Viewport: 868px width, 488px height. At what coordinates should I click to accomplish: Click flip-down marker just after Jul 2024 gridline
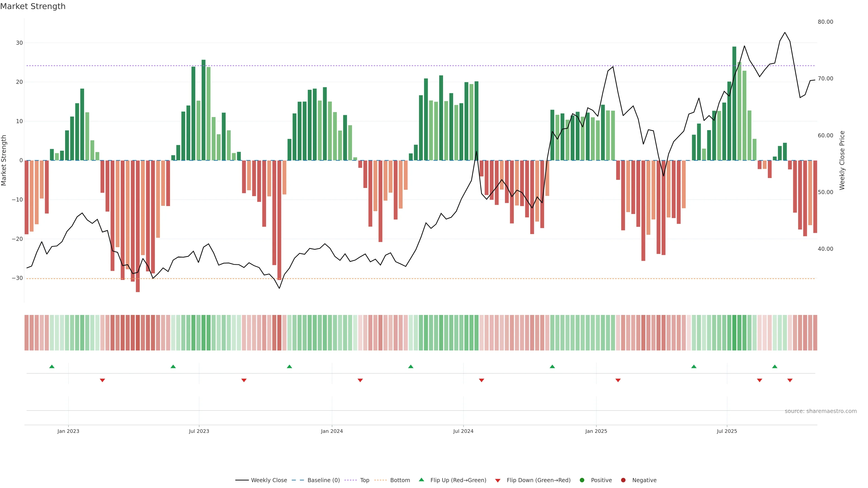pos(481,380)
